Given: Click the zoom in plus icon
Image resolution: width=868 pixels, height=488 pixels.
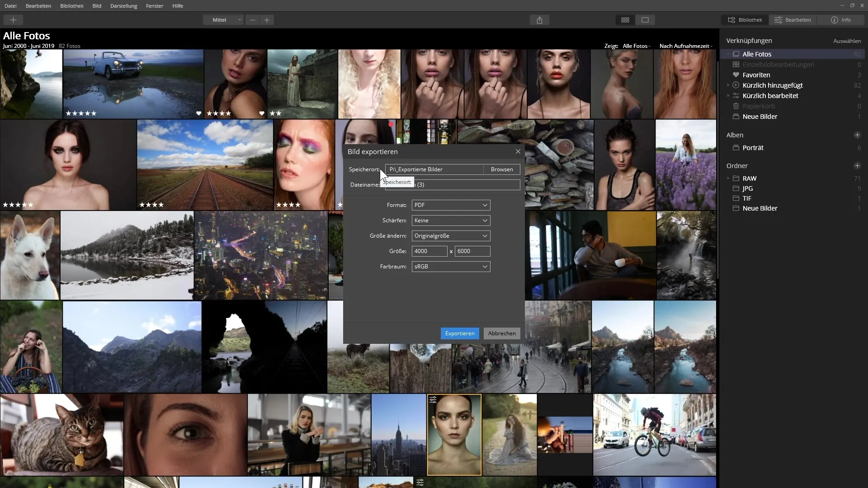Looking at the screenshot, I should click(x=267, y=20).
